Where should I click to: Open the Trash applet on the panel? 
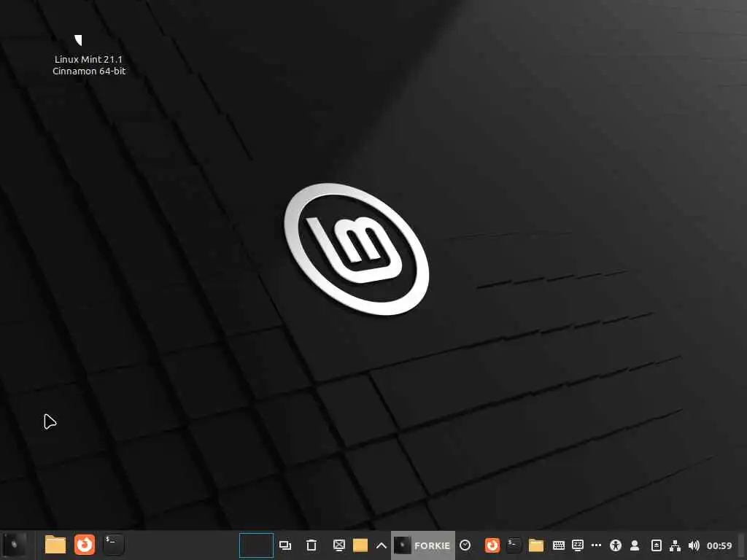(311, 545)
